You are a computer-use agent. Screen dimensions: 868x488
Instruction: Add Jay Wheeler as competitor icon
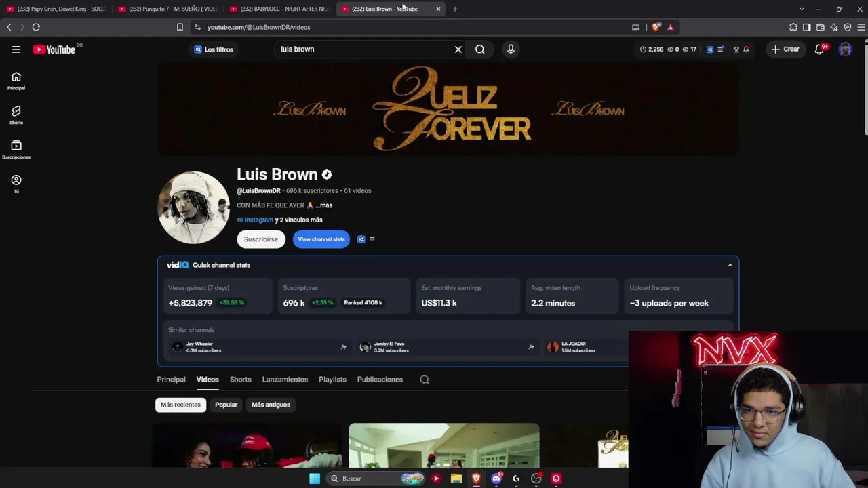pos(343,347)
